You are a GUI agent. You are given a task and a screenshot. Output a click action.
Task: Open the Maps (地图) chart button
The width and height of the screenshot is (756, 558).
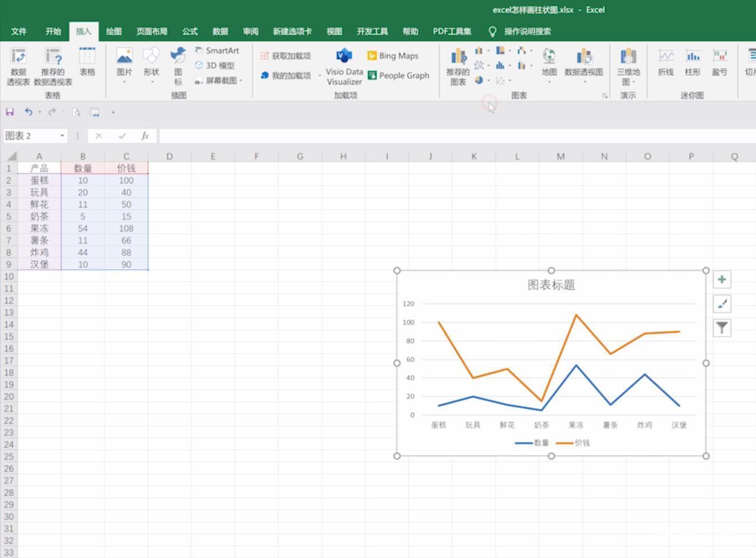549,66
